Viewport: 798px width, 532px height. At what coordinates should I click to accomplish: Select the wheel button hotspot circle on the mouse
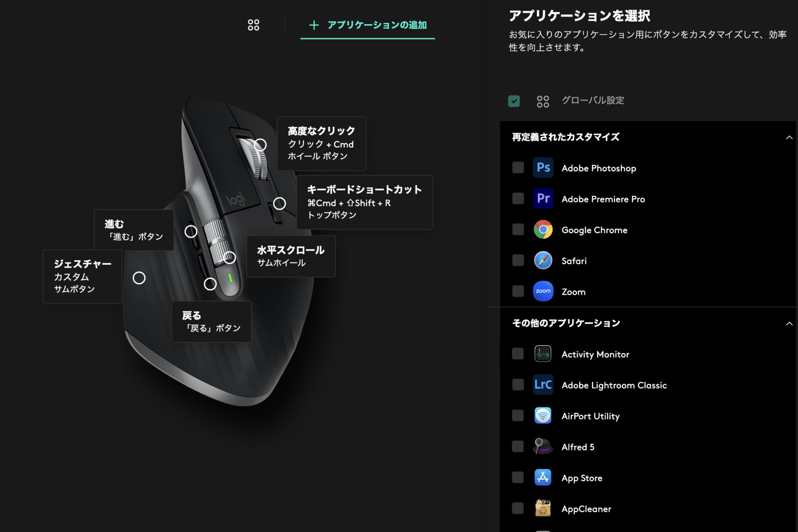click(261, 145)
